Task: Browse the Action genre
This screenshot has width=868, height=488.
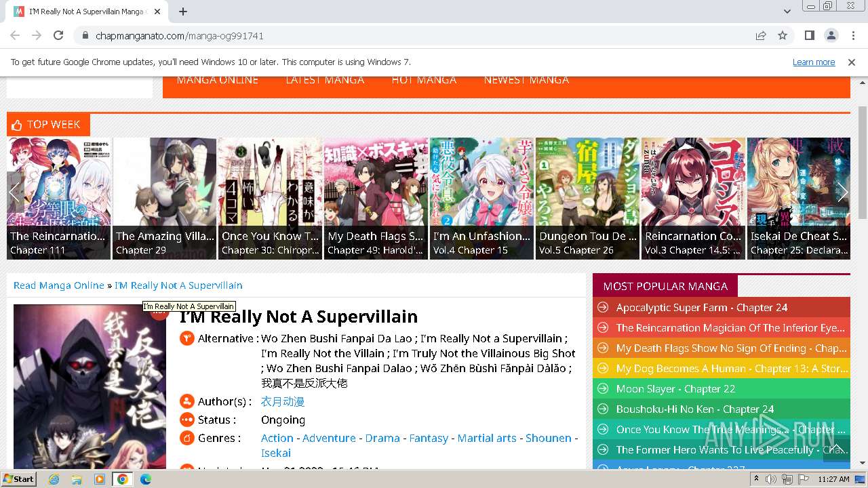Action: tap(277, 439)
